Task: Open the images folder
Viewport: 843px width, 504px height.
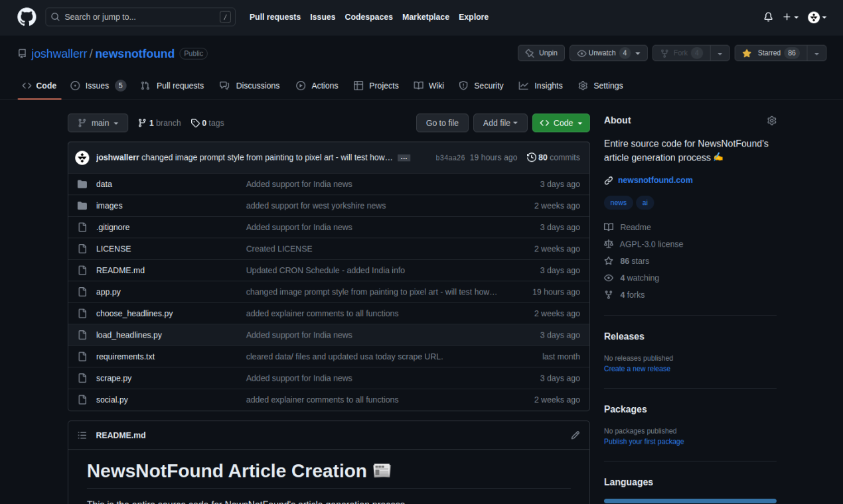Action: point(110,206)
